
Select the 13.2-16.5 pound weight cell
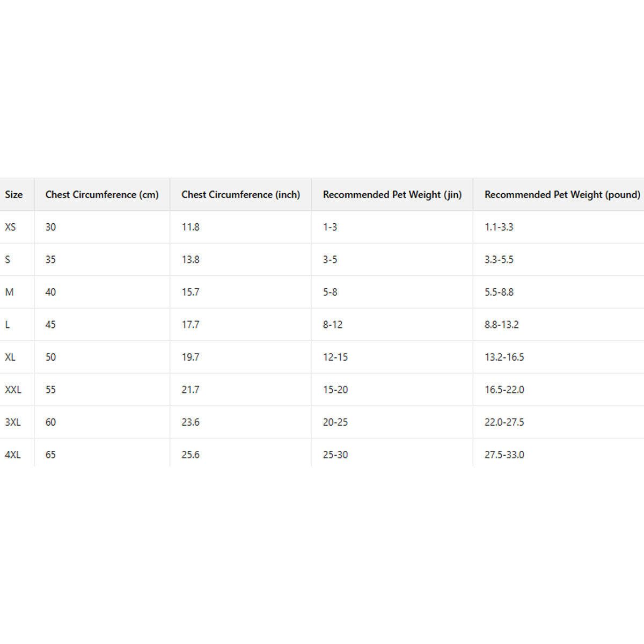point(504,357)
